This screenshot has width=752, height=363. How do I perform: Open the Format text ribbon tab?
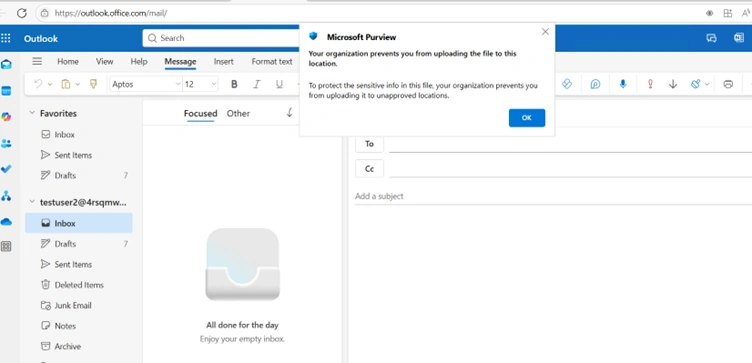pos(272,61)
